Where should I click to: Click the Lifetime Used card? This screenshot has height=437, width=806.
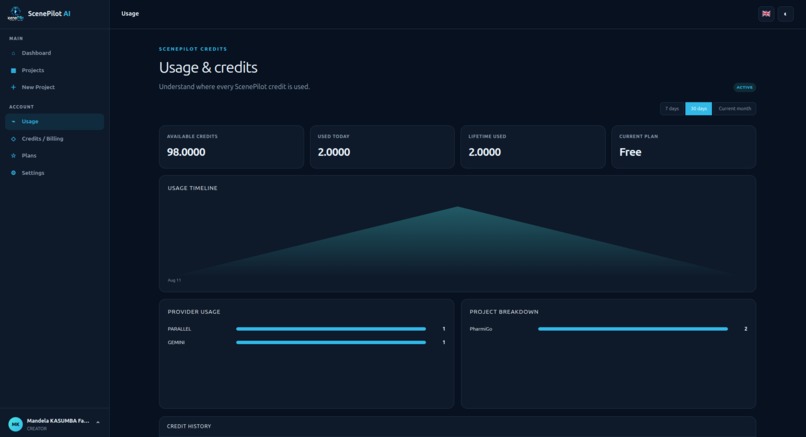533,147
